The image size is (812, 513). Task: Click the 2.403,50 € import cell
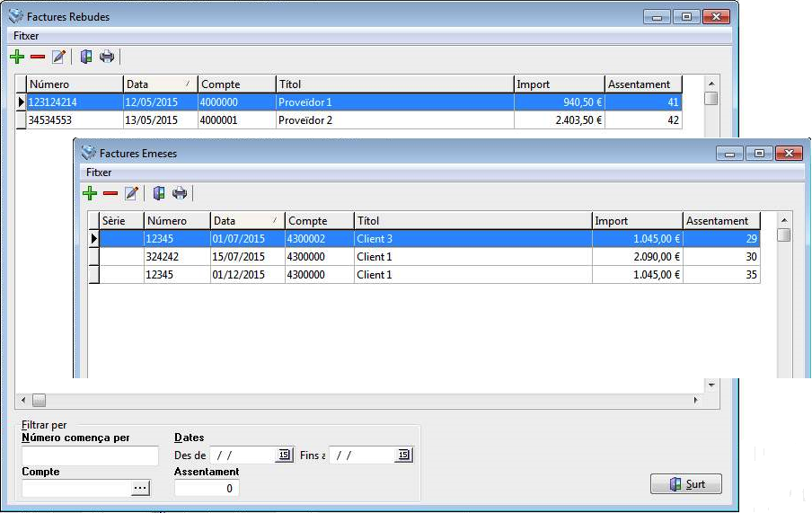[560, 120]
